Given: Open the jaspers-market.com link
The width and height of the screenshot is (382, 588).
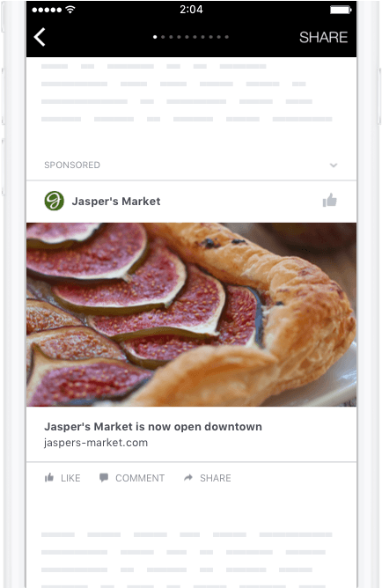Looking at the screenshot, I should pyautogui.click(x=96, y=443).
